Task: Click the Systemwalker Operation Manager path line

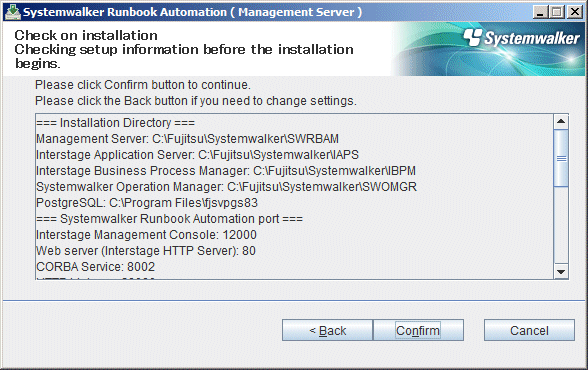Action: coord(226,187)
